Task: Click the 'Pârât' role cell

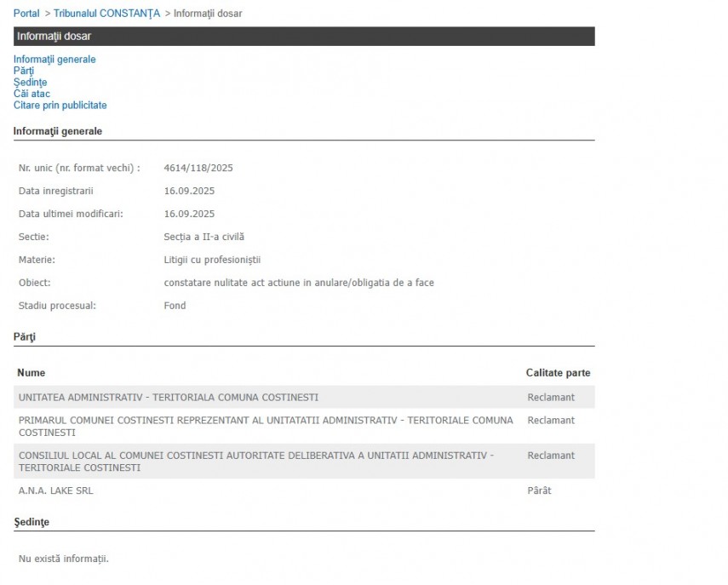Action: coord(539,490)
